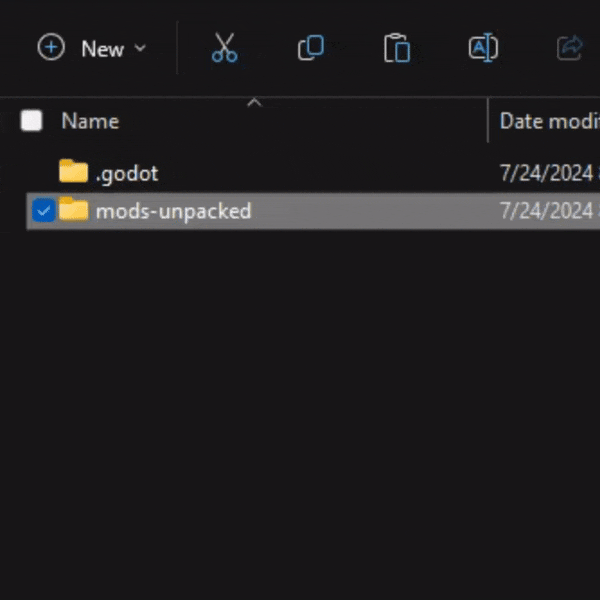The width and height of the screenshot is (600, 600).
Task: Click the sort arrow above Name
Action: point(254,102)
